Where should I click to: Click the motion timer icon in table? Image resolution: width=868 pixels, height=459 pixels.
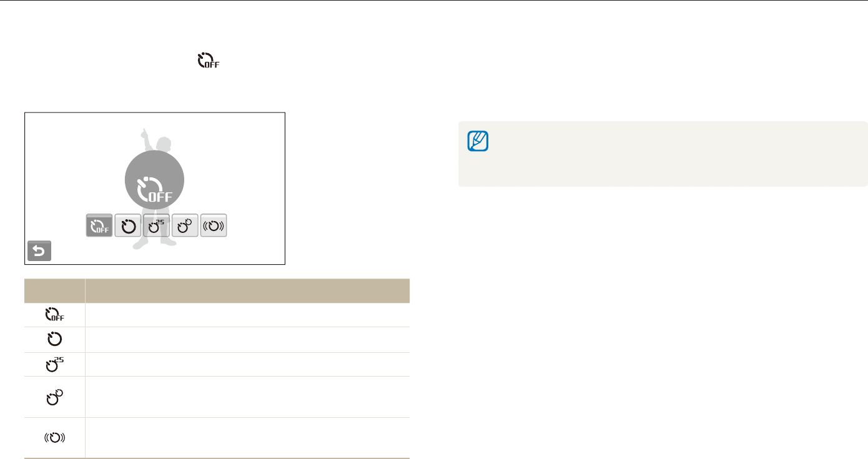tap(55, 438)
